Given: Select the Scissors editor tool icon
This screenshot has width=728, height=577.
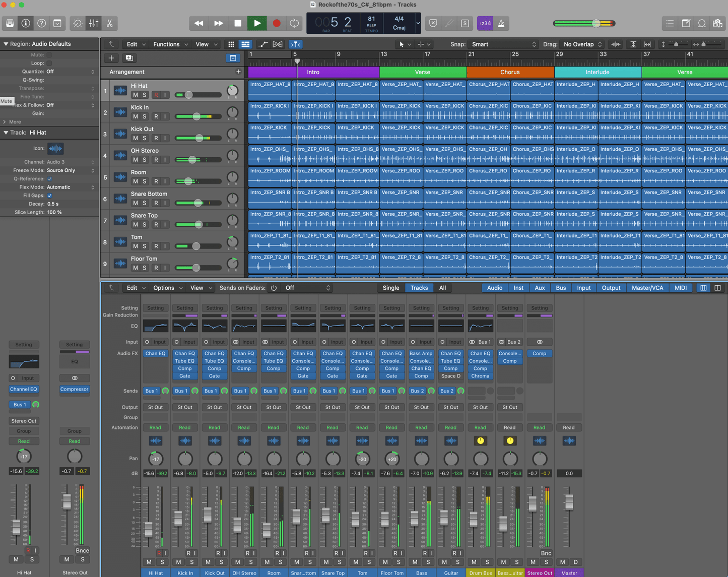Looking at the screenshot, I should click(x=109, y=23).
